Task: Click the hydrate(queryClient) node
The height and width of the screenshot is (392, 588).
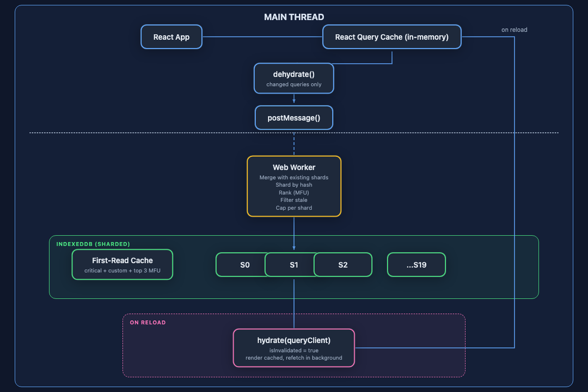Action: click(x=293, y=348)
